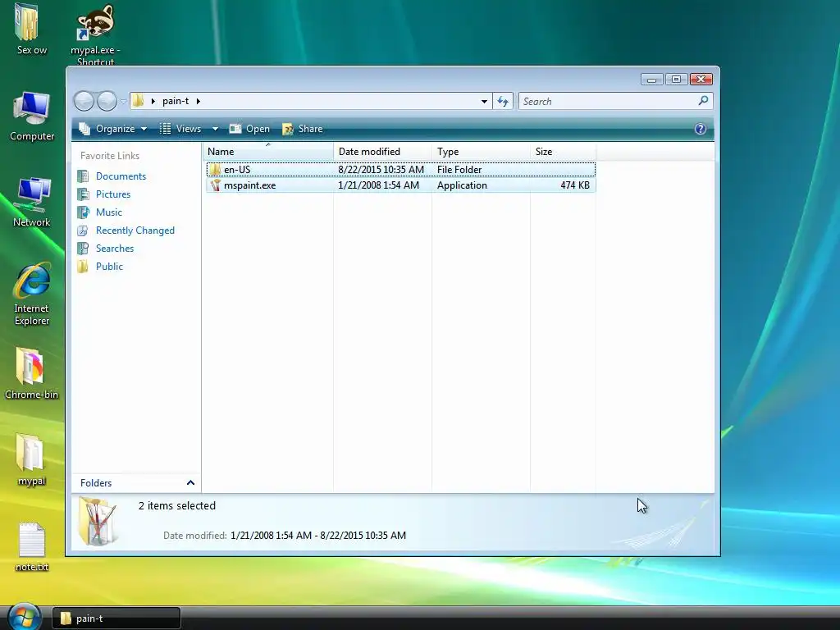Open the address bar history dropdown
The height and width of the screenshot is (630, 840).
click(x=484, y=101)
